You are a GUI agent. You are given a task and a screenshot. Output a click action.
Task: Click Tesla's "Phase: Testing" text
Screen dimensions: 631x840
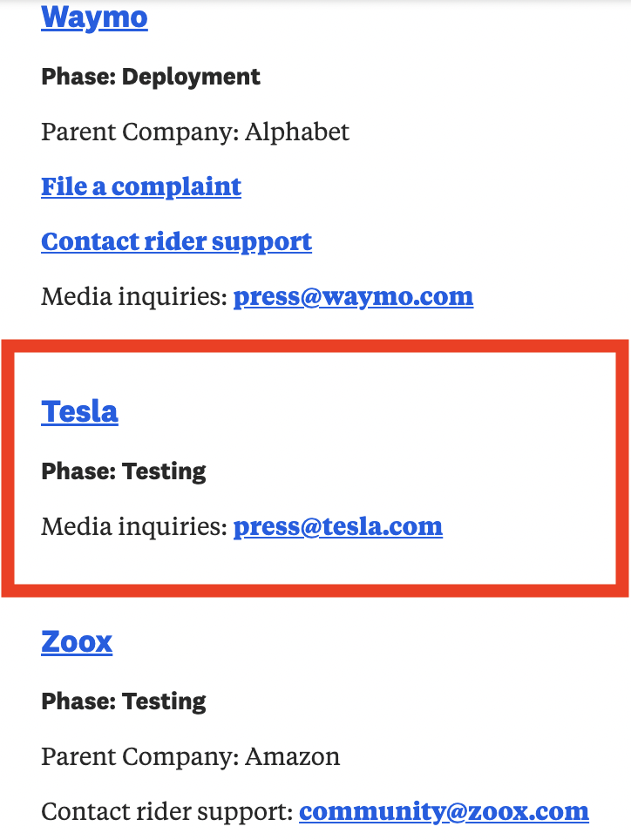click(x=124, y=471)
